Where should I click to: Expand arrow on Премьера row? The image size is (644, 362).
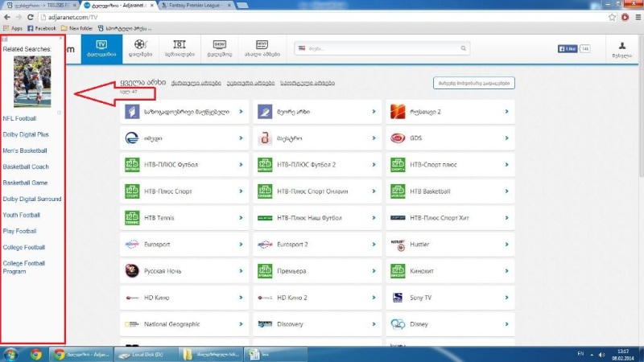374,271
